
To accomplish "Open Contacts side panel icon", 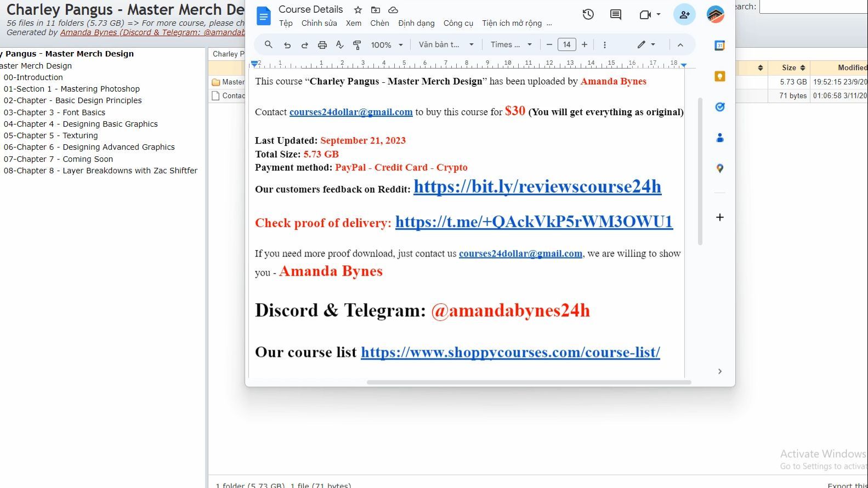I will (x=720, y=138).
